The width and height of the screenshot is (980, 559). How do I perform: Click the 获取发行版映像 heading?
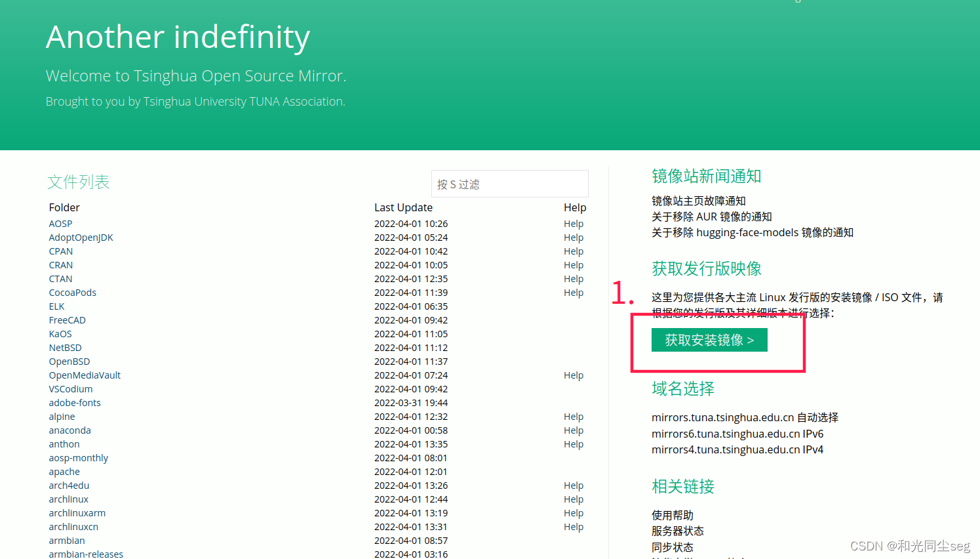(707, 268)
